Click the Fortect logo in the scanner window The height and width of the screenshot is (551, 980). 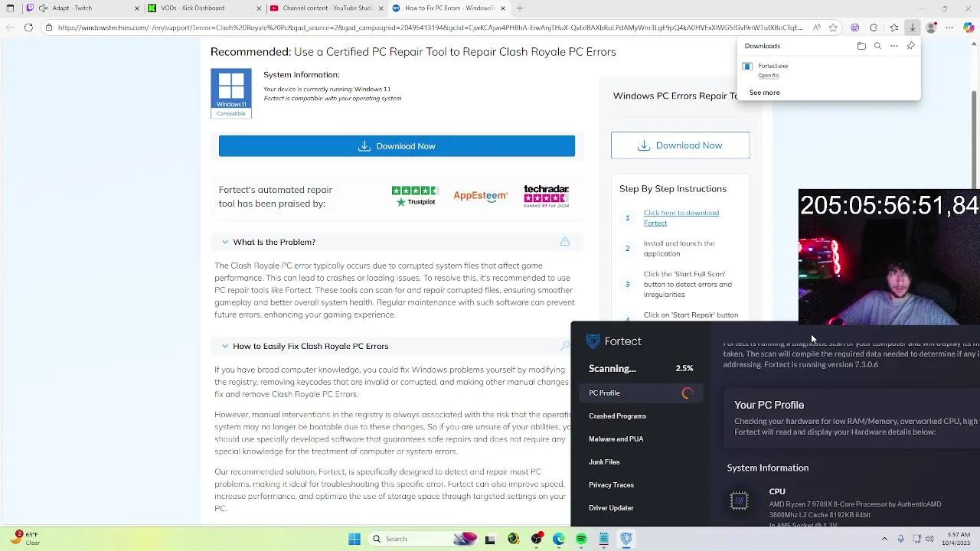coord(613,341)
